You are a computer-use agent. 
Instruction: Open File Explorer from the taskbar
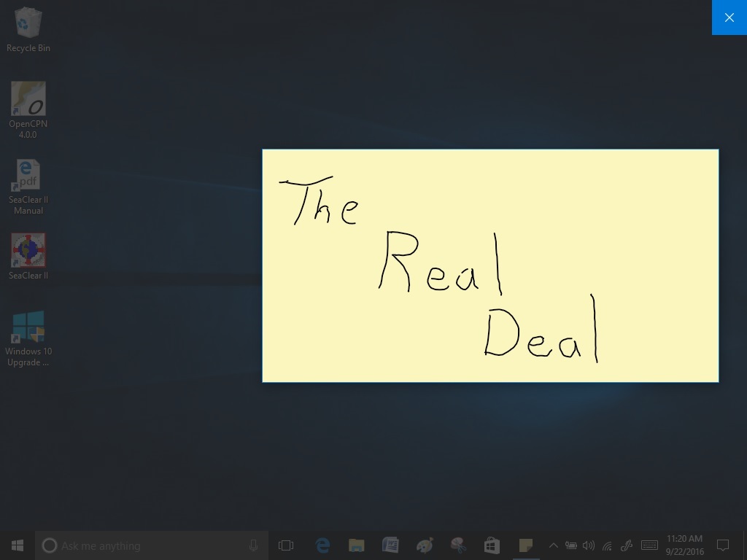[x=356, y=545]
